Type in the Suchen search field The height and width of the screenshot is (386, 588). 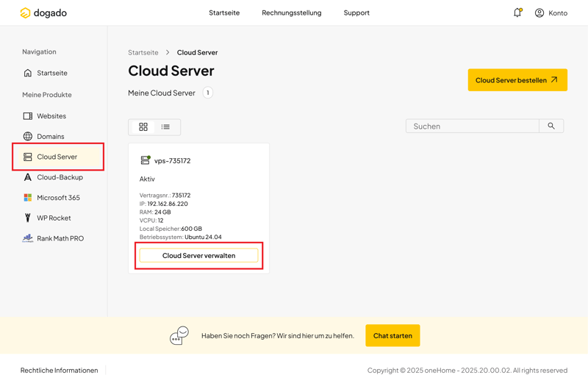click(472, 126)
